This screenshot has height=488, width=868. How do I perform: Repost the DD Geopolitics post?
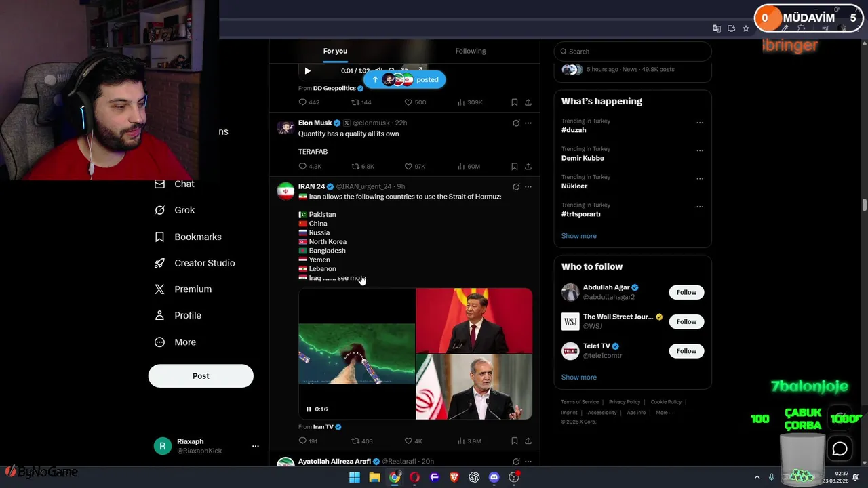[361, 102]
